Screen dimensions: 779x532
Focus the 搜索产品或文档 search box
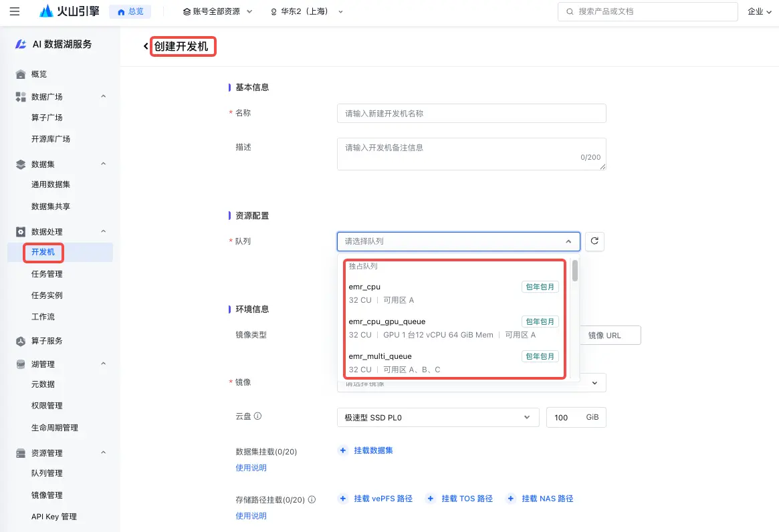tap(647, 11)
